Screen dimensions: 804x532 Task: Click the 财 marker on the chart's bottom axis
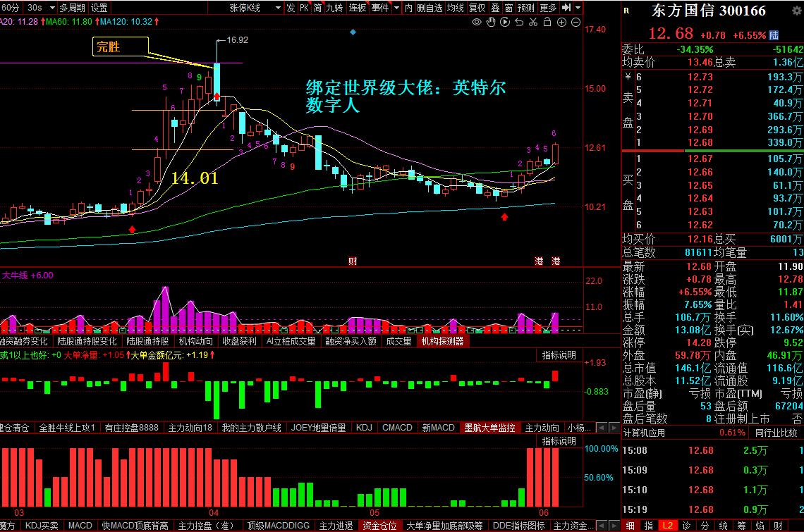(x=353, y=261)
